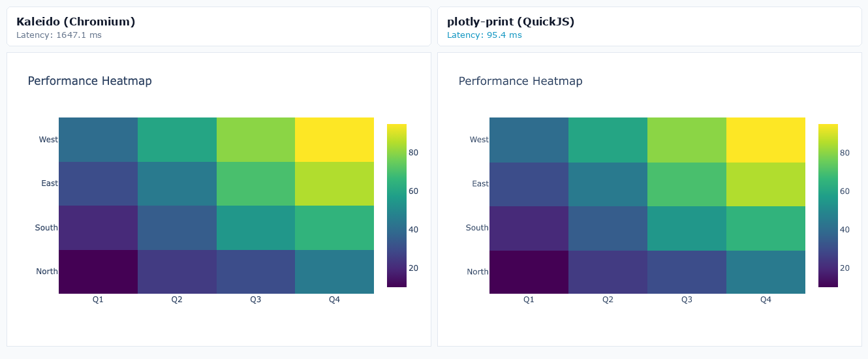Click the Q3 axis label in plotly-print chart
868x359 pixels.
click(687, 300)
